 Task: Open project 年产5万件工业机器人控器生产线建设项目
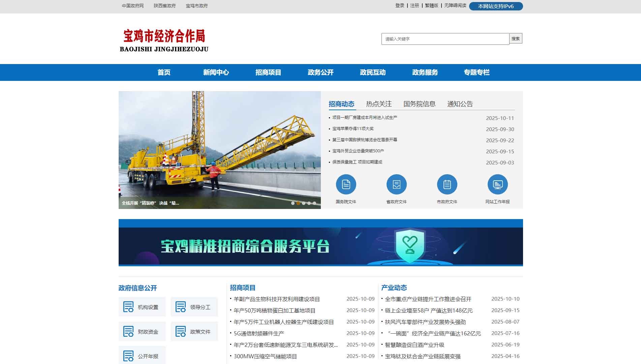(x=284, y=322)
